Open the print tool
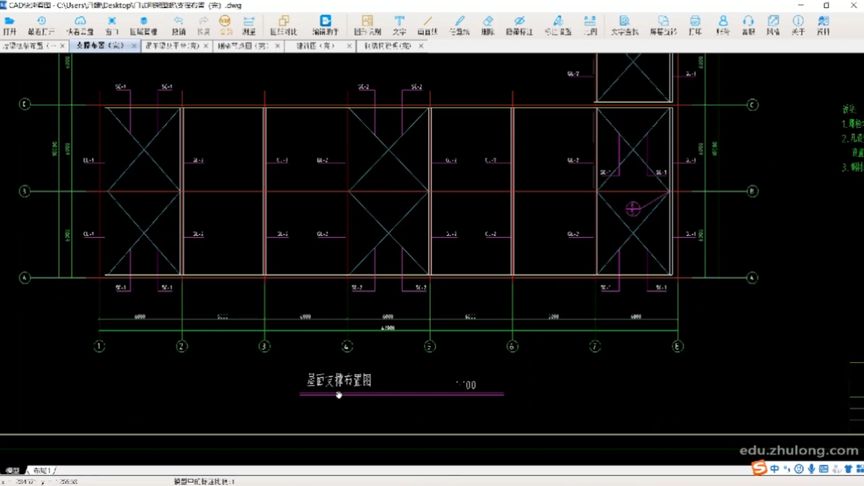This screenshot has height=486, width=864. point(695,25)
